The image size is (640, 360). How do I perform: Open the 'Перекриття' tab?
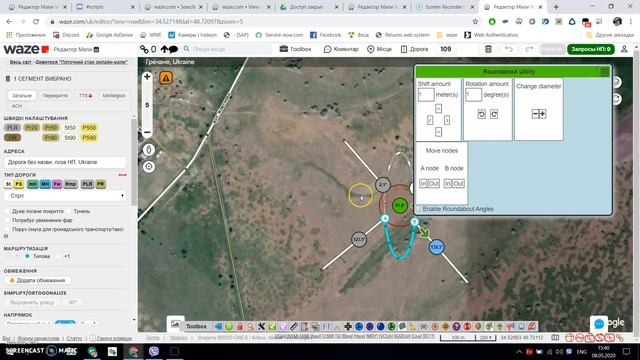55,96
